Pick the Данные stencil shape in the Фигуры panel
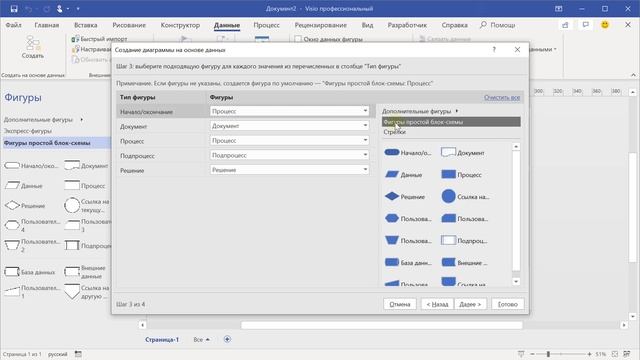The width and height of the screenshot is (640, 360). (24, 186)
